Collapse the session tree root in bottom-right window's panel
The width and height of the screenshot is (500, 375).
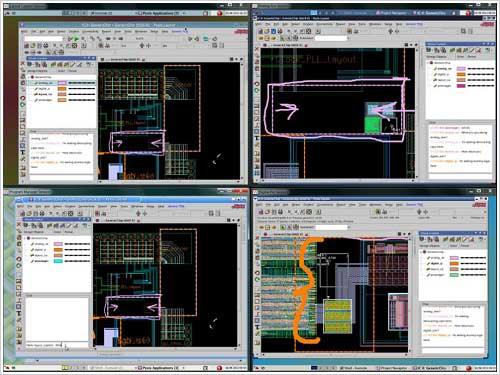pos(421,252)
